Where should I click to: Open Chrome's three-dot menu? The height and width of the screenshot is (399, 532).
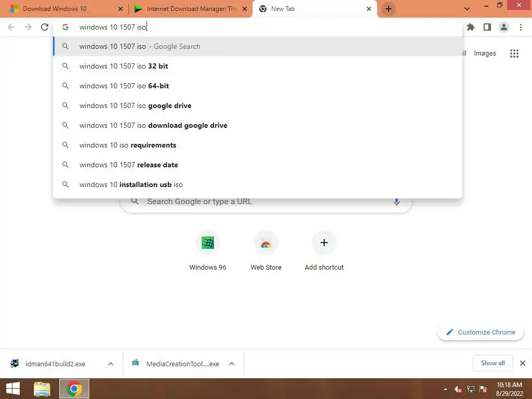(521, 27)
